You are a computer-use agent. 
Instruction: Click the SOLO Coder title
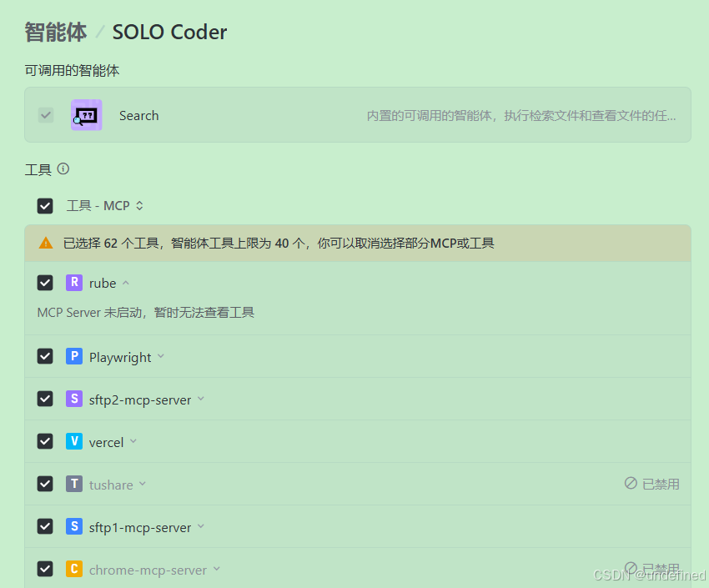pos(169,32)
